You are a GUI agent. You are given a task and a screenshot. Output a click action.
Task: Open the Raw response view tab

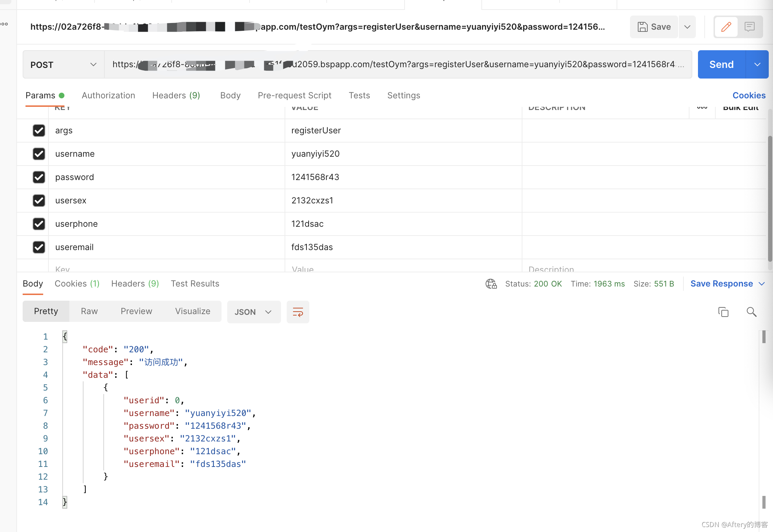click(89, 311)
